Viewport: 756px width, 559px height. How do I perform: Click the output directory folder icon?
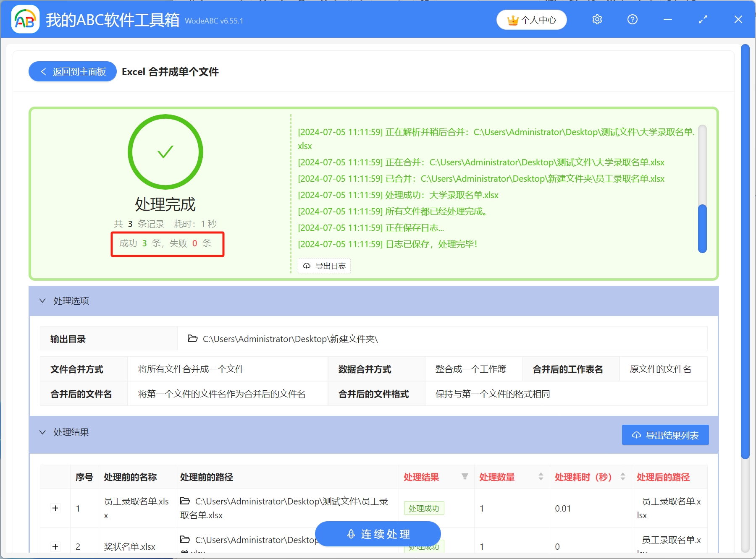192,339
